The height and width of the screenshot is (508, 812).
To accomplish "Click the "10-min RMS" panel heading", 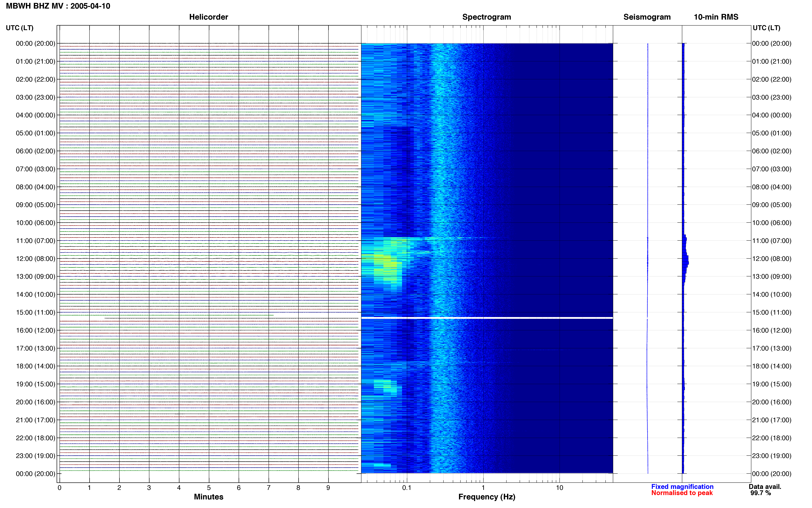I will click(716, 17).
